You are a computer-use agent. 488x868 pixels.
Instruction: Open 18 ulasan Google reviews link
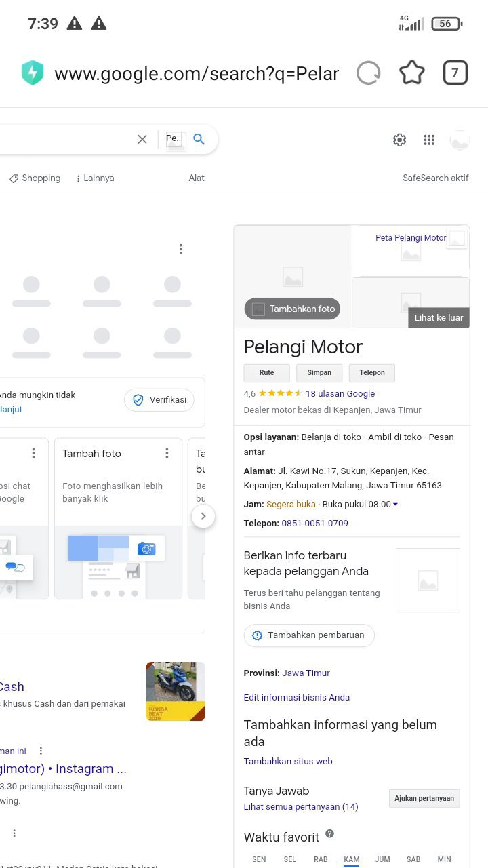point(340,393)
